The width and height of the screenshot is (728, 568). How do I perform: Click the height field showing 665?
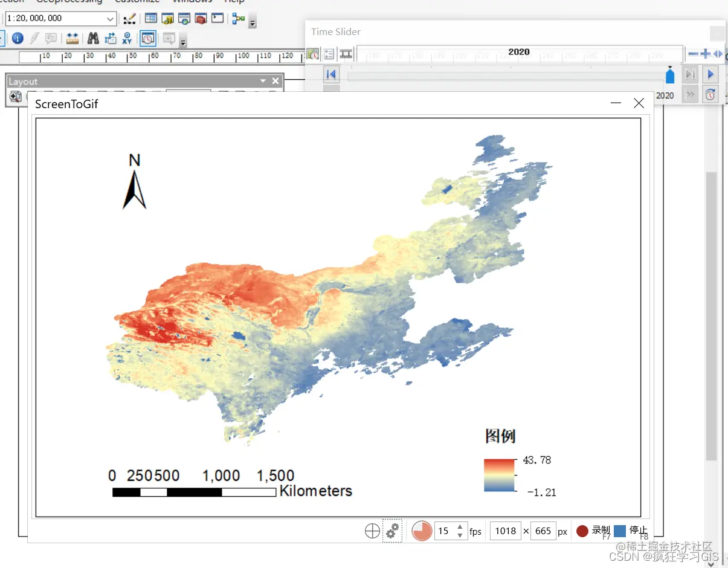(543, 531)
